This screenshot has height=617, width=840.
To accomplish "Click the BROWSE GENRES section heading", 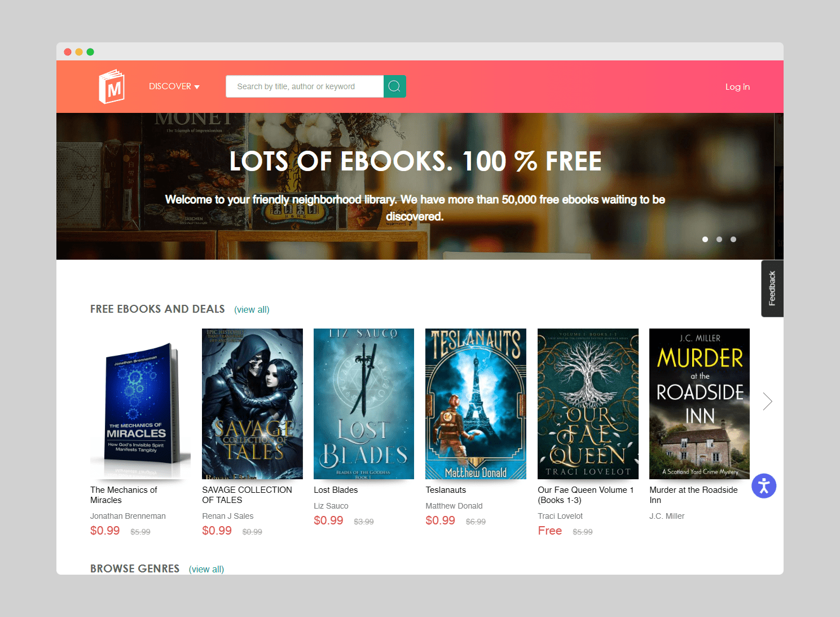I will pos(134,568).
